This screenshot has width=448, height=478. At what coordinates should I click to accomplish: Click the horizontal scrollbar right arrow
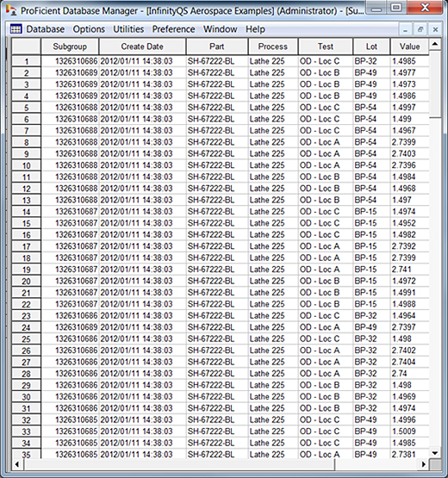(x=424, y=464)
